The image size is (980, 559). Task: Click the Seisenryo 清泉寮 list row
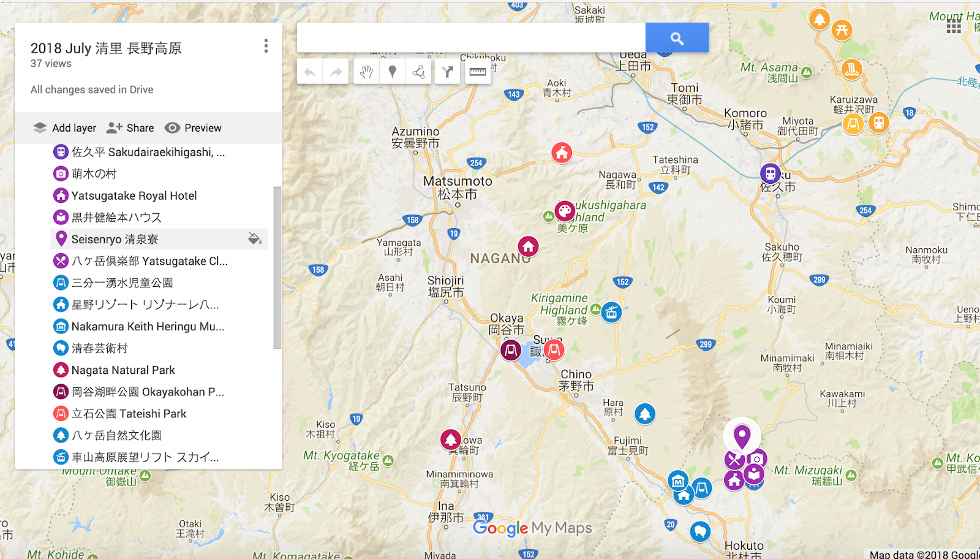click(159, 239)
